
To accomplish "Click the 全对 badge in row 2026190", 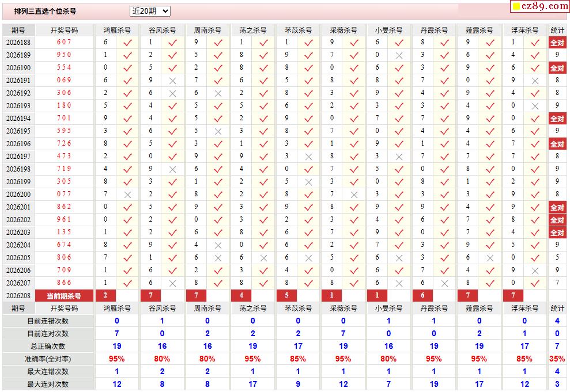I will click(x=557, y=68).
